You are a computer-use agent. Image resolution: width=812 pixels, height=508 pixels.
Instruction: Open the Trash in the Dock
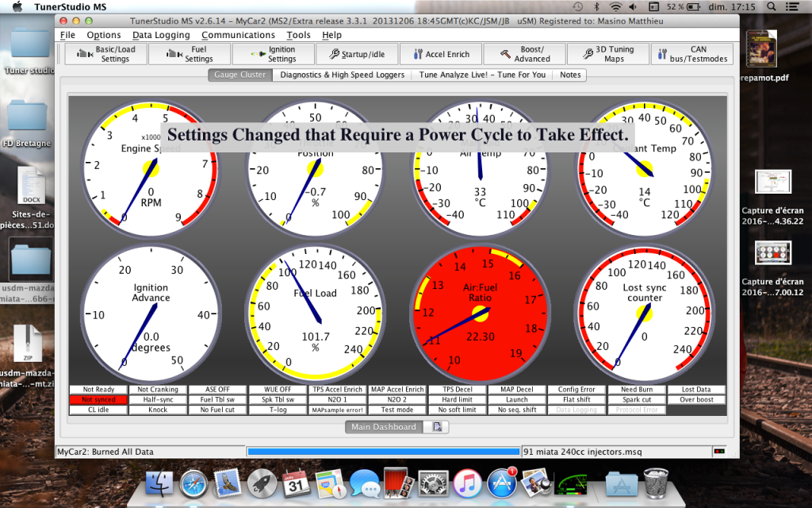656,483
